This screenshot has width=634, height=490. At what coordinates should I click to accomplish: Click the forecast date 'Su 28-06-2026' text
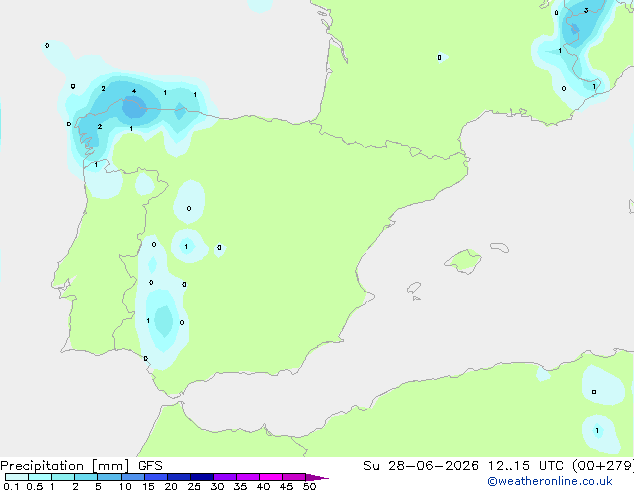click(x=421, y=466)
